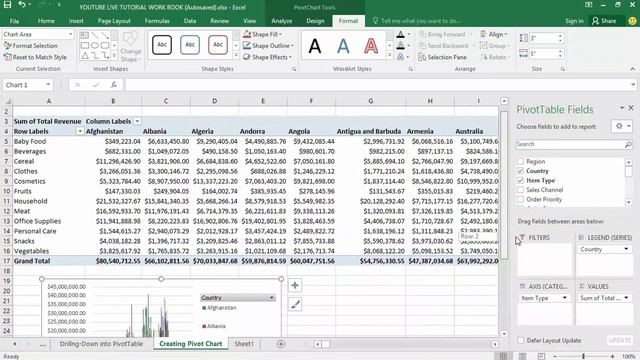Switch to Home ribbon tab

click(x=46, y=21)
